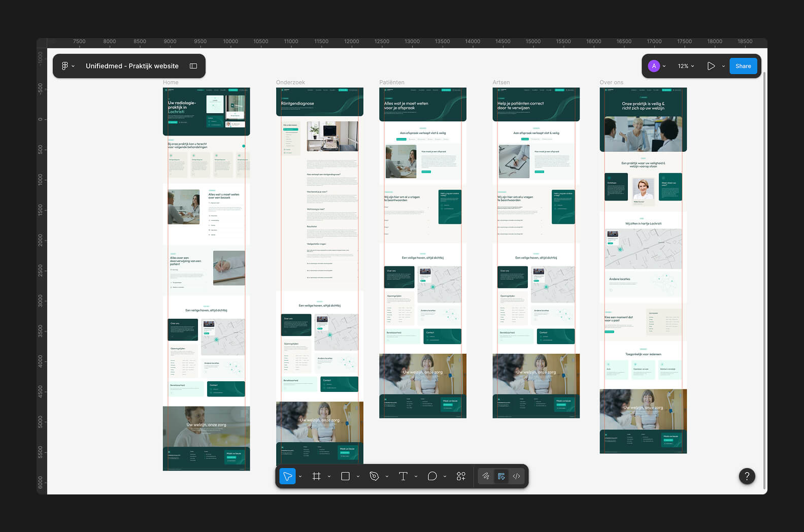This screenshot has height=532, width=804.
Task: Click the file name 'Unifiedmed - Praktijk website'
Action: [132, 66]
